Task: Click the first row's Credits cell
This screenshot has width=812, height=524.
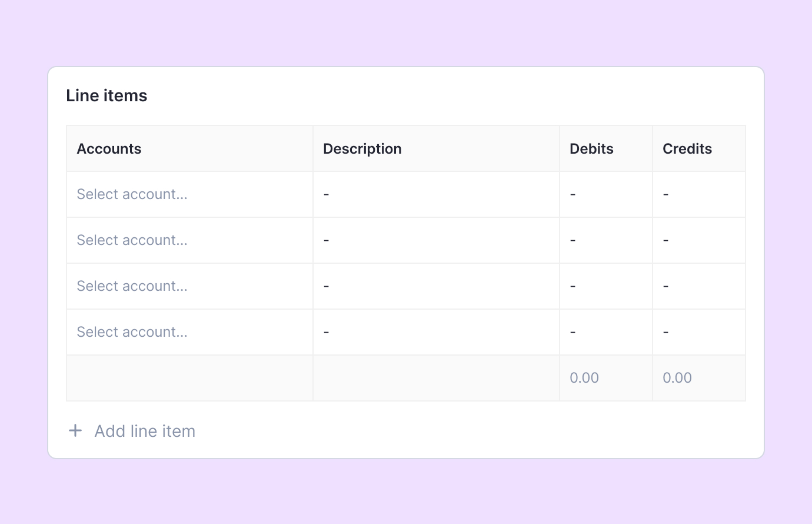Action: [x=698, y=194]
